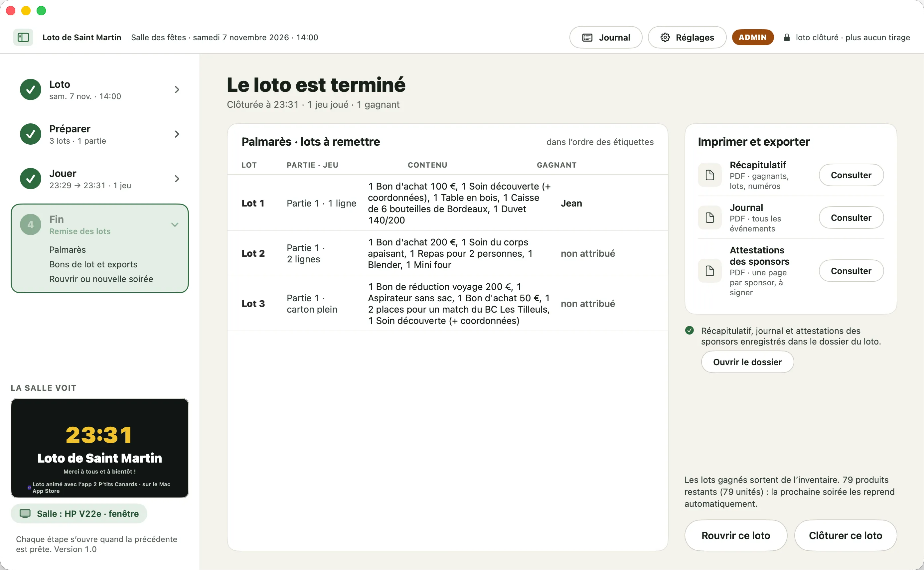Click Ouvrir le dossier button
924x570 pixels.
[x=747, y=362]
